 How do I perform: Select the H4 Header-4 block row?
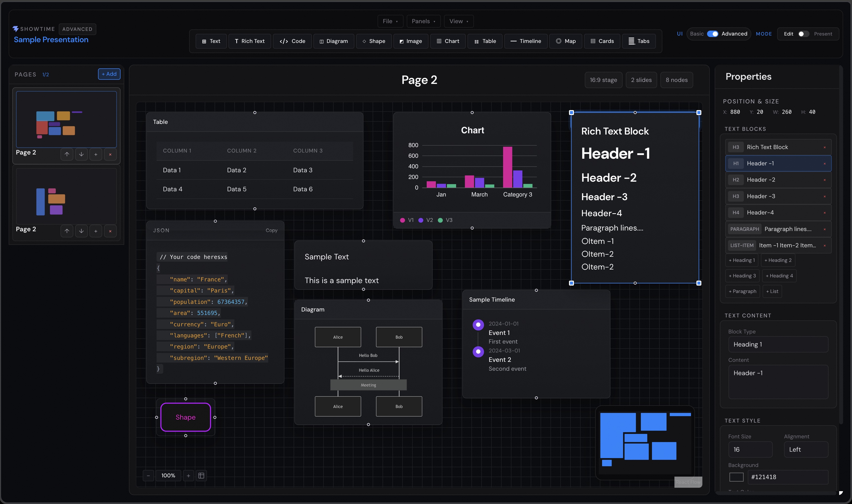(778, 213)
